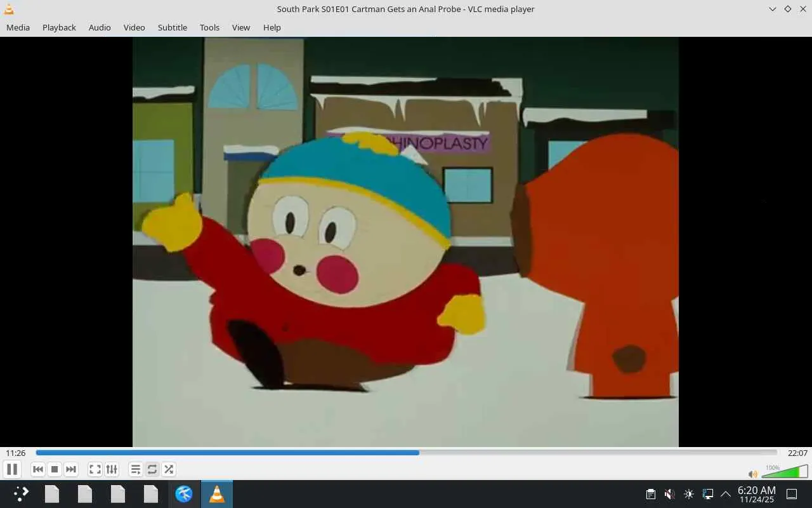
Task: Set volume on the green volume slider
Action: pyautogui.click(x=785, y=472)
